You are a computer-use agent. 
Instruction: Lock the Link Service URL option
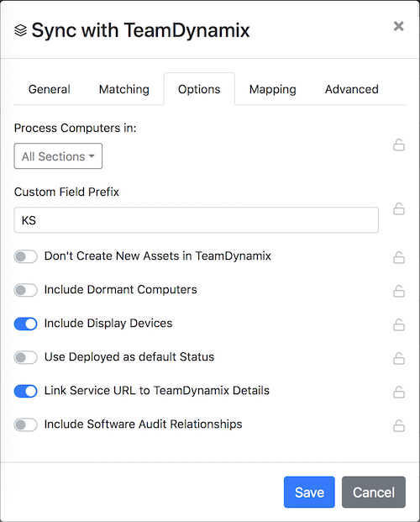coord(399,392)
